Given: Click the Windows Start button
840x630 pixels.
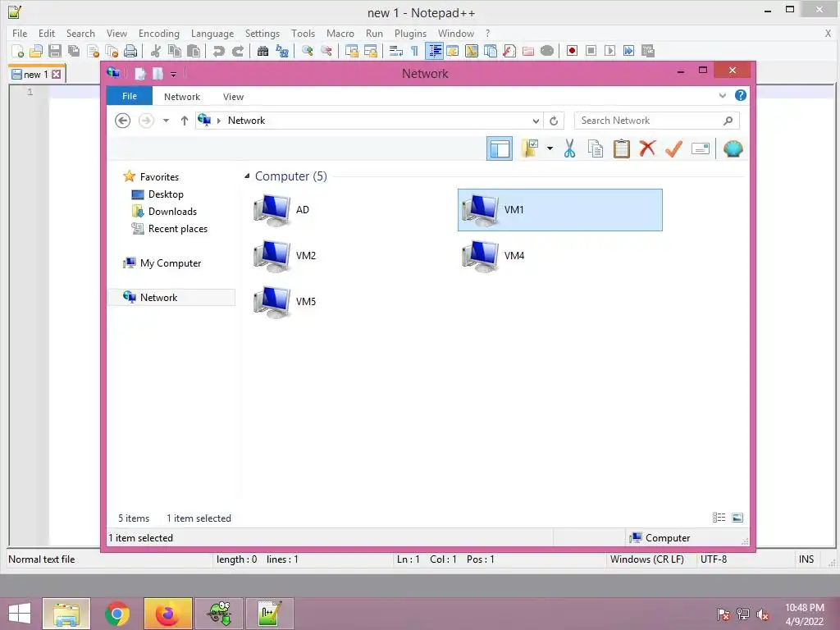Looking at the screenshot, I should coord(20,614).
